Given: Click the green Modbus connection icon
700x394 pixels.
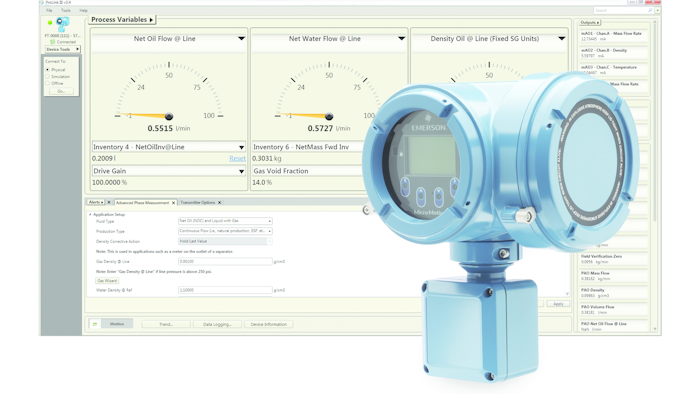Looking at the screenshot, I should point(95,324).
